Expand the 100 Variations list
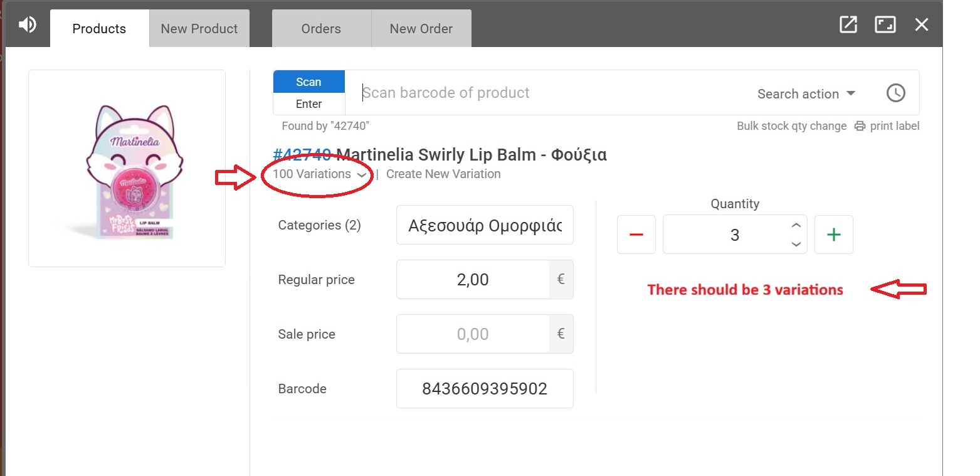This screenshot has height=476, width=980. 319,174
